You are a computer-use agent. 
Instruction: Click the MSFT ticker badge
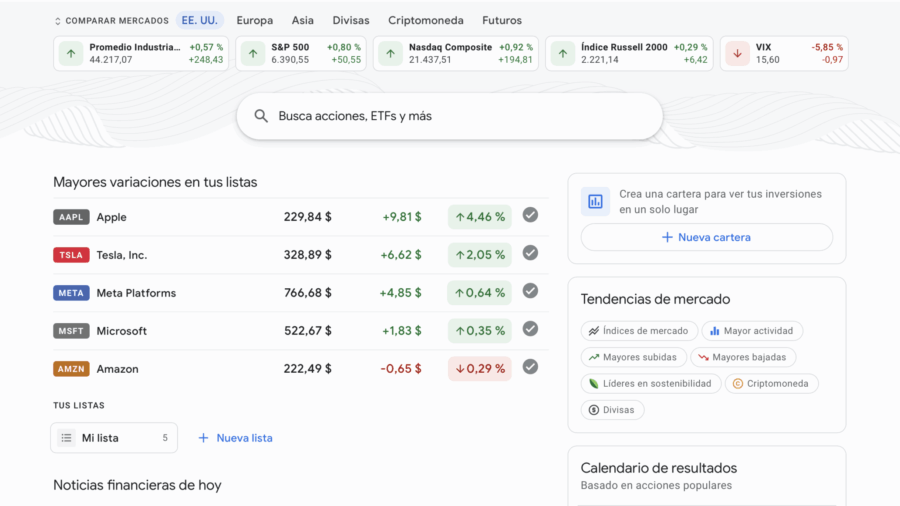click(x=71, y=330)
